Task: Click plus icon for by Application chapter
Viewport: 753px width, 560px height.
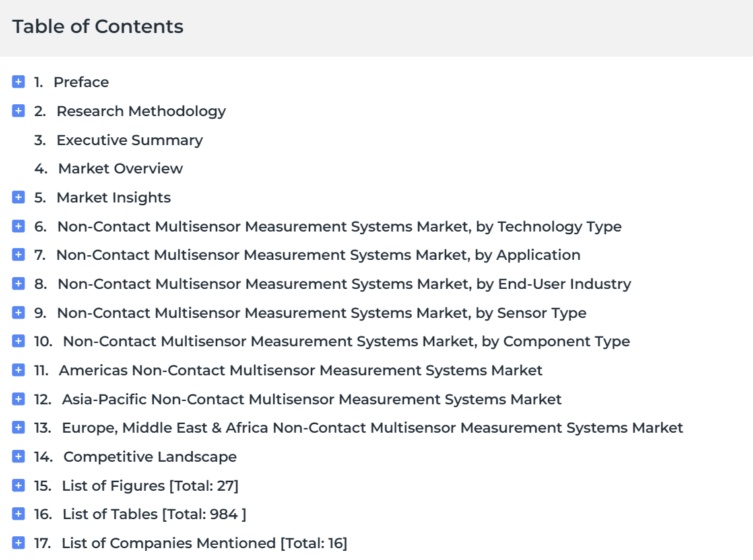Action: coord(18,255)
